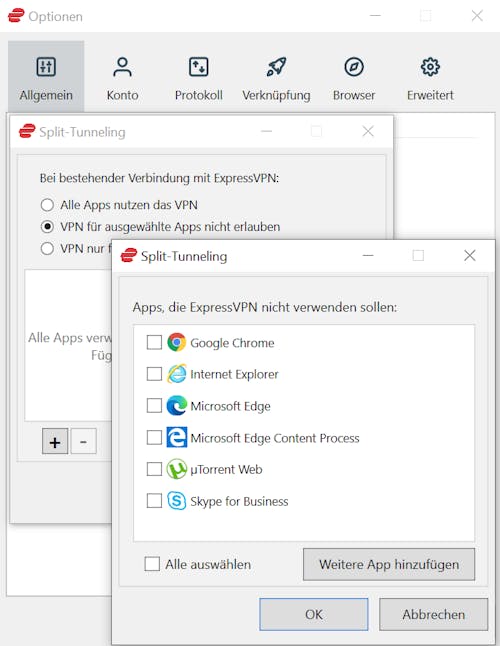
Task: Open the Allgemein sliders icon tab
Action: (x=46, y=76)
